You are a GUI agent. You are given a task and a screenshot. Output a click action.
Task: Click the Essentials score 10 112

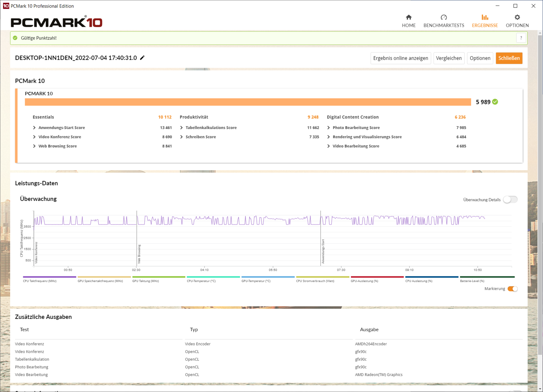[165, 117]
